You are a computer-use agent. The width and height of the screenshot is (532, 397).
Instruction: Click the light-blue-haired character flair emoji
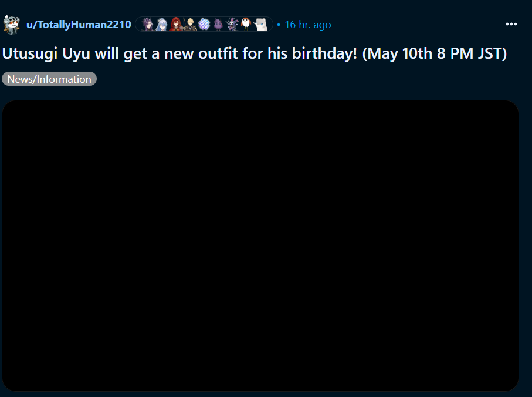pyautogui.click(x=162, y=25)
